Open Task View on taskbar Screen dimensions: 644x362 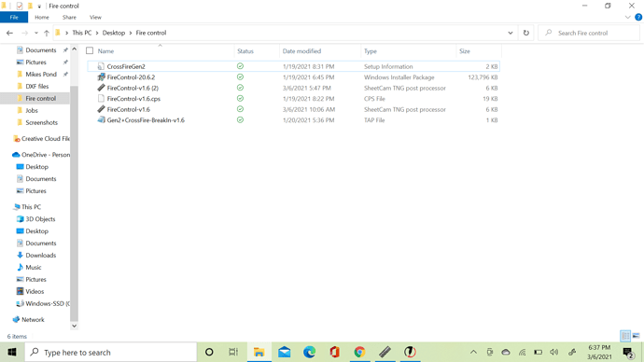(x=233, y=352)
